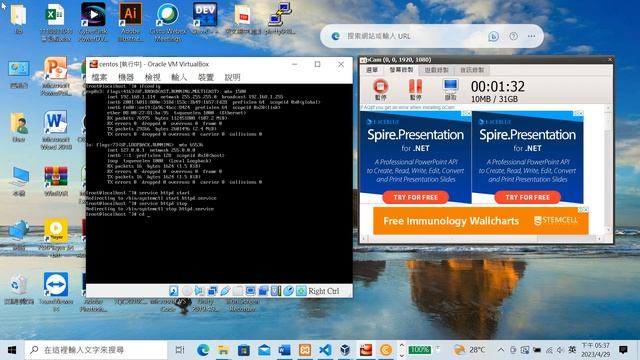This screenshot has height=360, width=640.
Task: Open WinRAR desktop shortcut
Action: point(56,181)
